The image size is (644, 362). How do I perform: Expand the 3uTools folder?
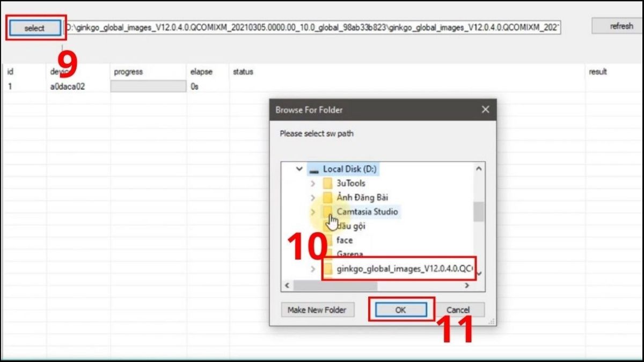(x=313, y=183)
